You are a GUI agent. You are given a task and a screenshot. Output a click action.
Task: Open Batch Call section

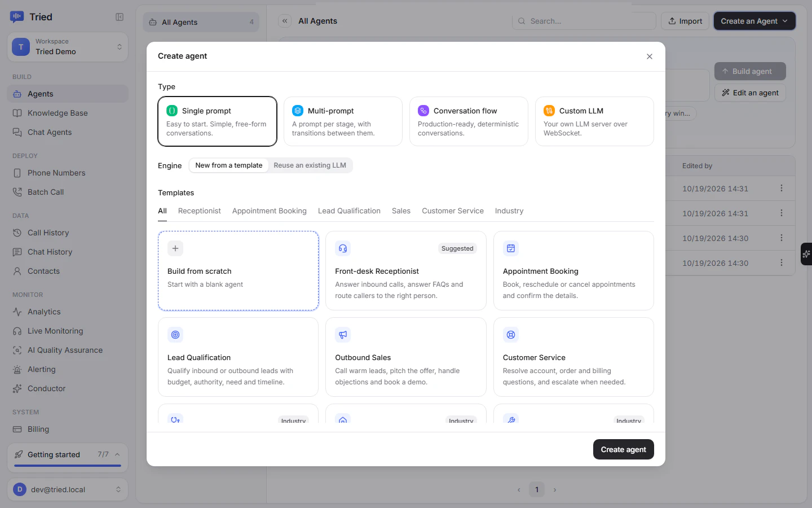point(68,192)
